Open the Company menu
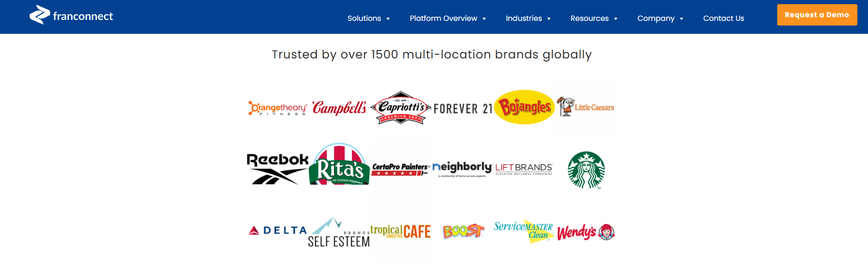 pyautogui.click(x=656, y=18)
